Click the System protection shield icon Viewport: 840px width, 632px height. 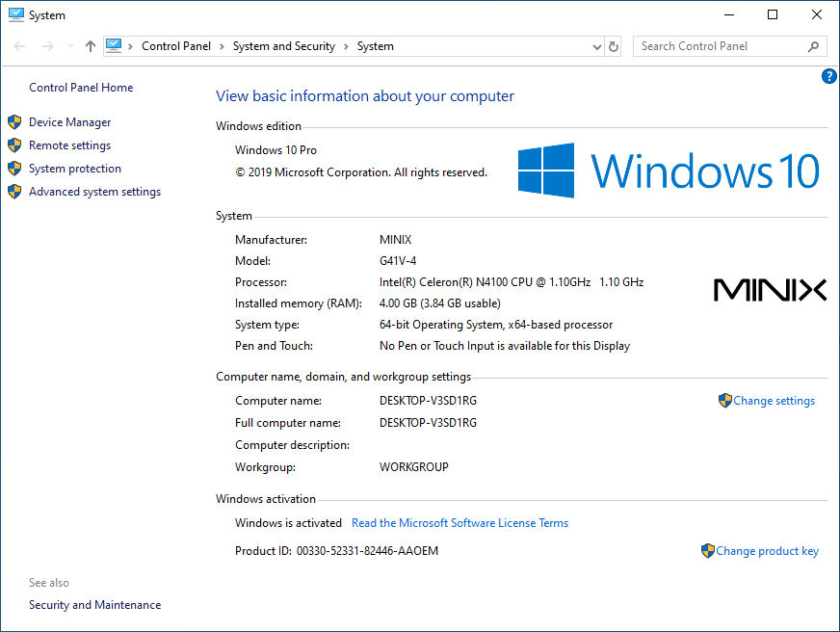[14, 169]
